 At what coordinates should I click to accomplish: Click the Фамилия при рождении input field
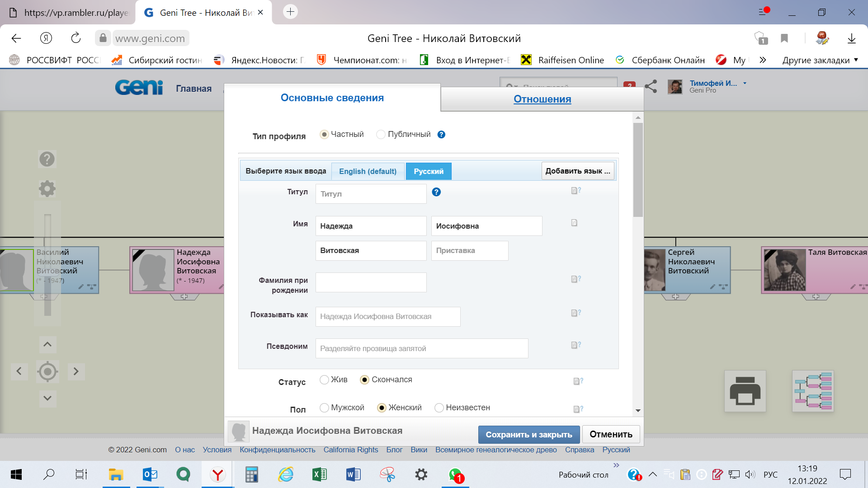[x=371, y=282]
